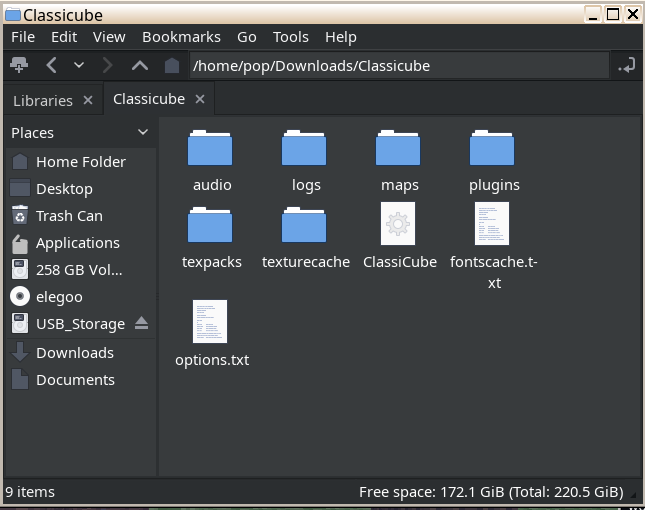Select the maps folder icon
The image size is (645, 510).
pos(398,148)
